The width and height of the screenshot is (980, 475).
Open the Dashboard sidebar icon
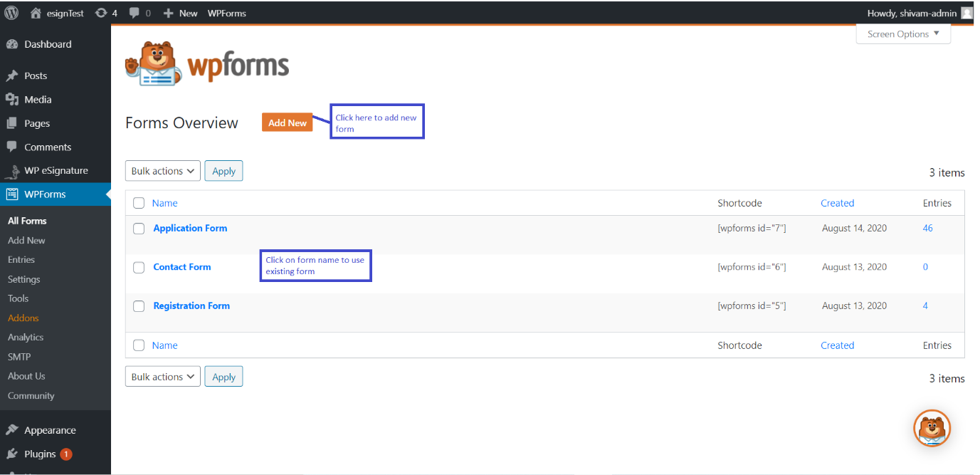point(11,44)
